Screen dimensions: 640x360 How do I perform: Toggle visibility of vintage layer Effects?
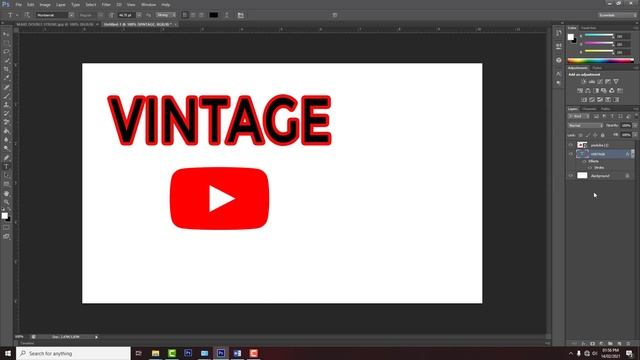(x=584, y=161)
